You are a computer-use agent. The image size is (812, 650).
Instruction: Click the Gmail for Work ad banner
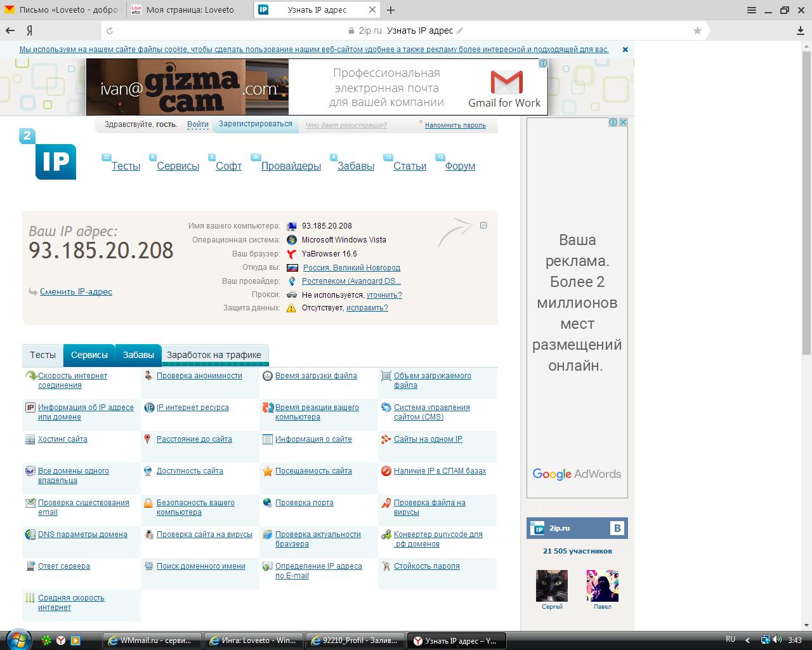(317, 87)
